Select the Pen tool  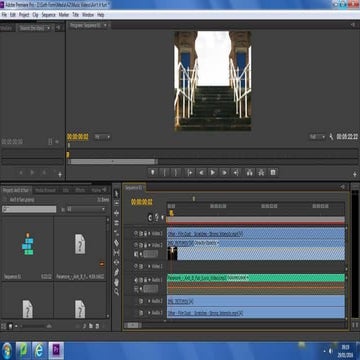(117, 272)
